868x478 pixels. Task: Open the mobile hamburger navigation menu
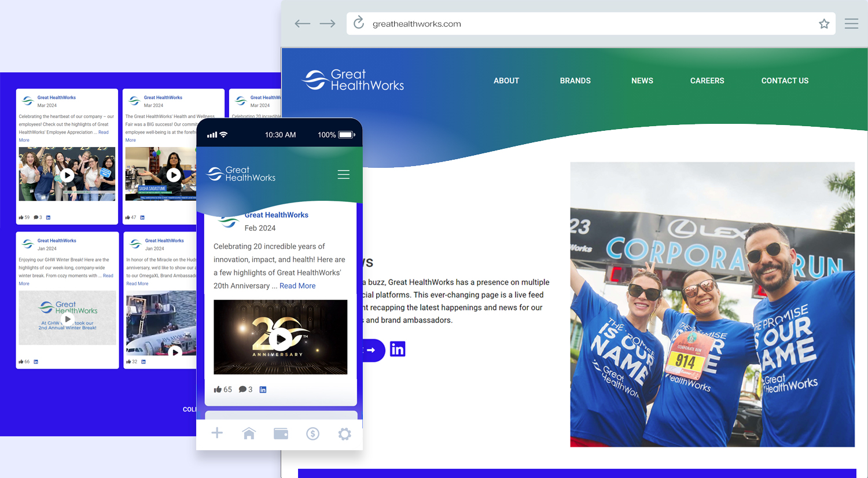(344, 174)
